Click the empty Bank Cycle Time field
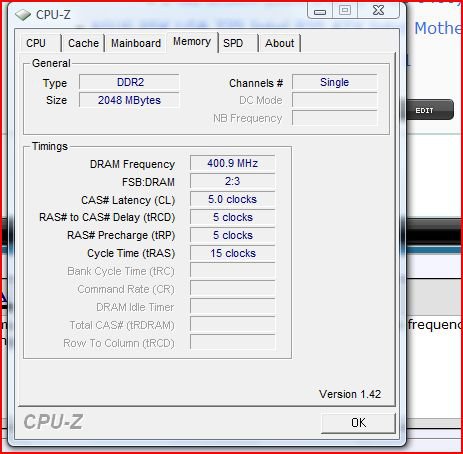Viewport: 463px width, 454px height. (x=233, y=271)
